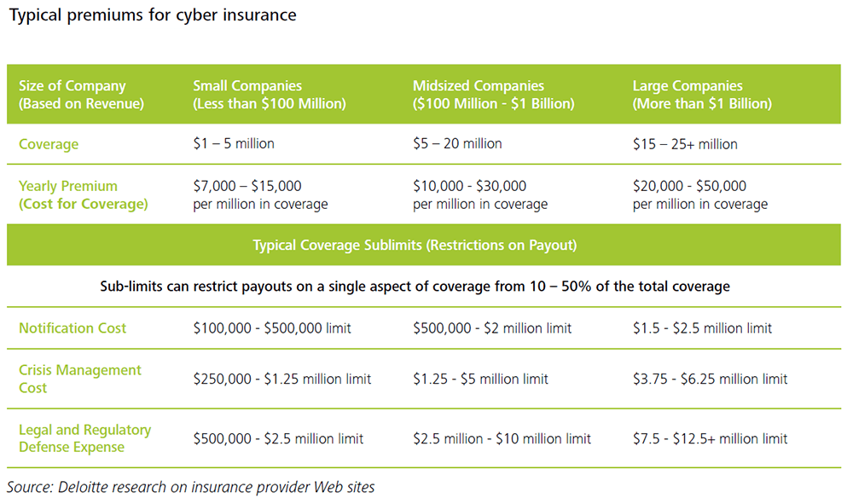Select the "$1 – 5 million" coverage cell
The width and height of the screenshot is (853, 504).
click(234, 144)
